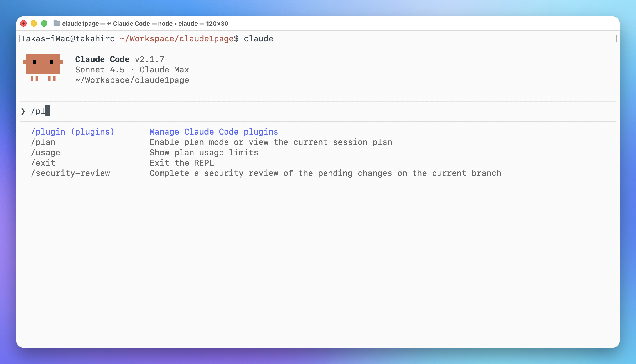Viewport: 636px width, 364px height.
Task: Click the Sonnet 4.5 · Claude Max line
Action: coord(132,70)
